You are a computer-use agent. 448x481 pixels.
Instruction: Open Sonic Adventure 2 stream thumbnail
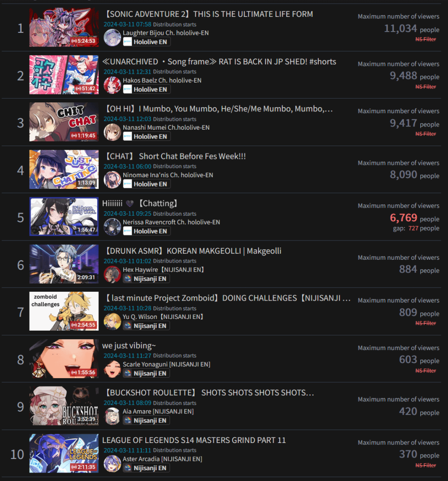coord(64,27)
